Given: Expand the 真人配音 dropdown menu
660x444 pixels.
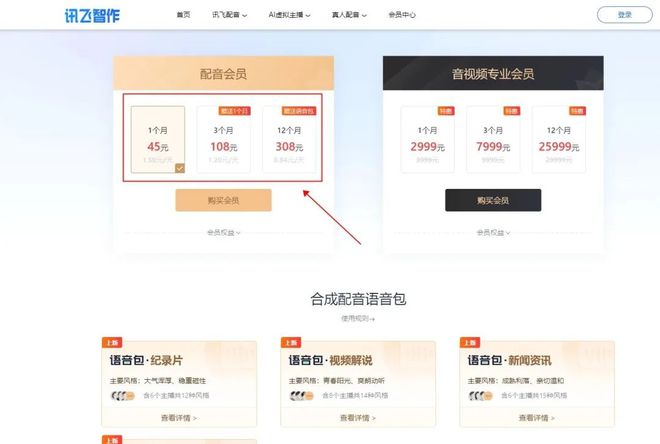Looking at the screenshot, I should tap(349, 15).
